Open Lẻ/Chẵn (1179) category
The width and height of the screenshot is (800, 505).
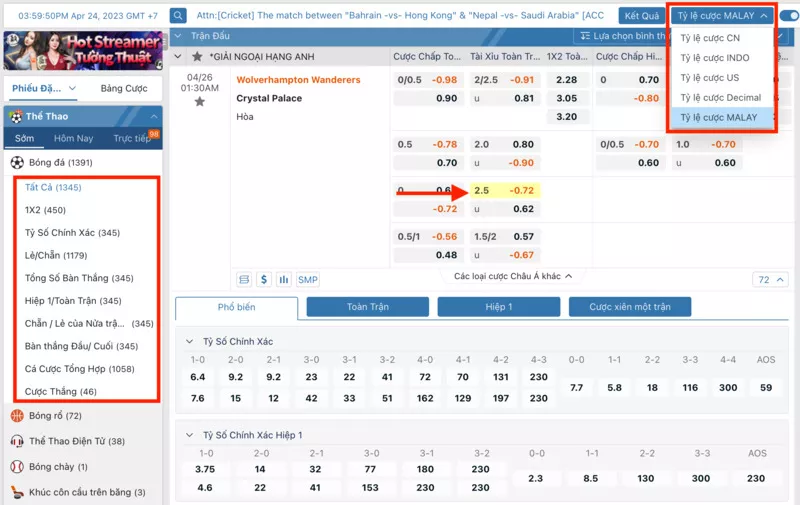(56, 255)
